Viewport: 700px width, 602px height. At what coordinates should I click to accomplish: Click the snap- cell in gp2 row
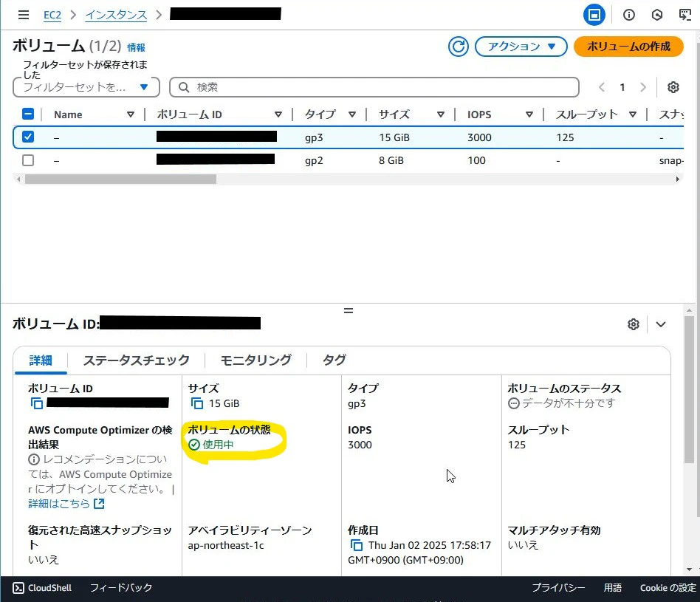(671, 160)
